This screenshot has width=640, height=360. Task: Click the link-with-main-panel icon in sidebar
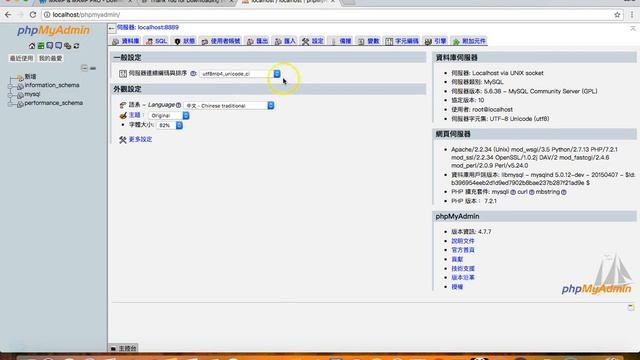(93, 68)
